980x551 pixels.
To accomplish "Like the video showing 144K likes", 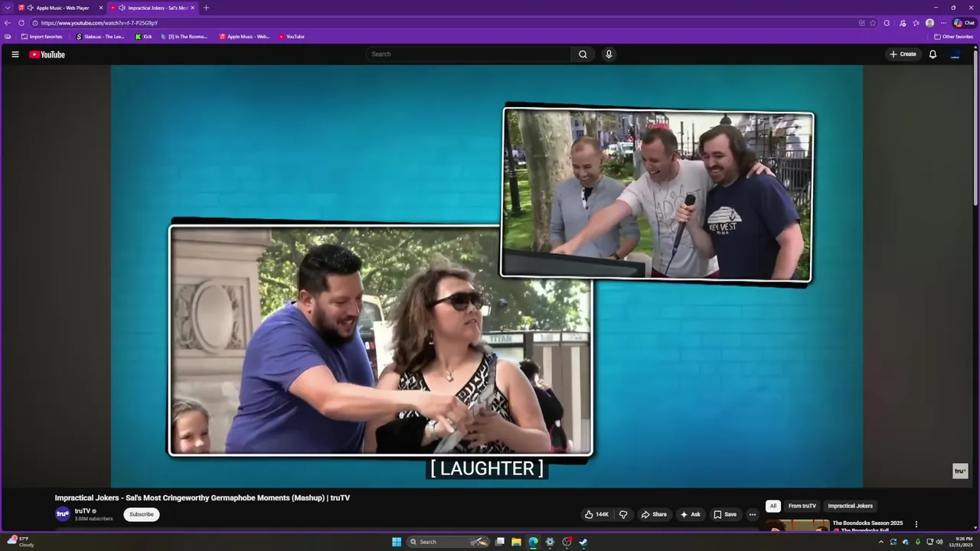I will point(596,514).
